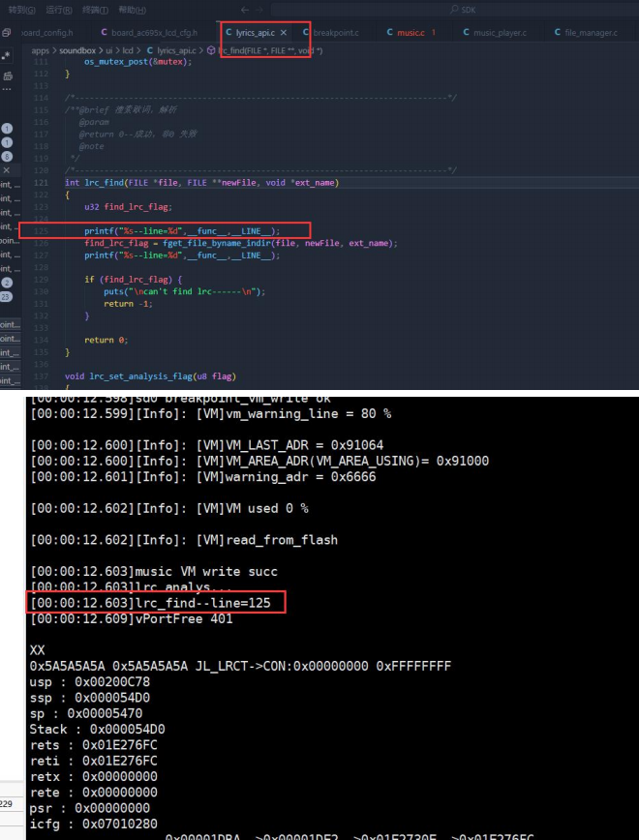
Task: Click the 'Stack : 0x000054D0' line
Action: point(97,729)
